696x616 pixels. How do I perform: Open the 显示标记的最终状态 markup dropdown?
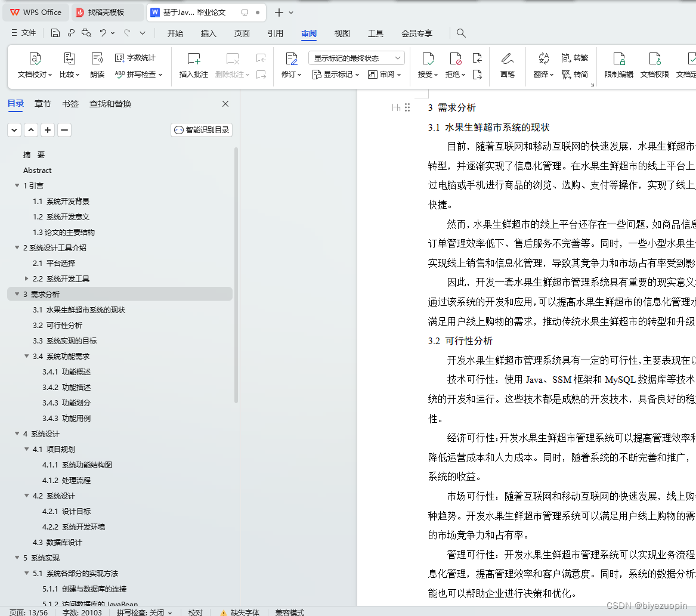pyautogui.click(x=355, y=57)
